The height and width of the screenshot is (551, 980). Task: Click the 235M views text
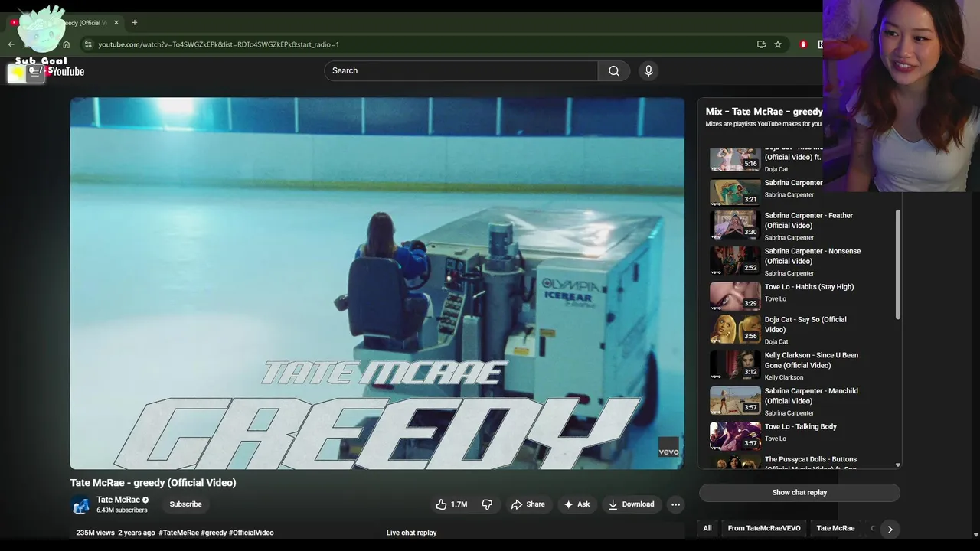95,533
